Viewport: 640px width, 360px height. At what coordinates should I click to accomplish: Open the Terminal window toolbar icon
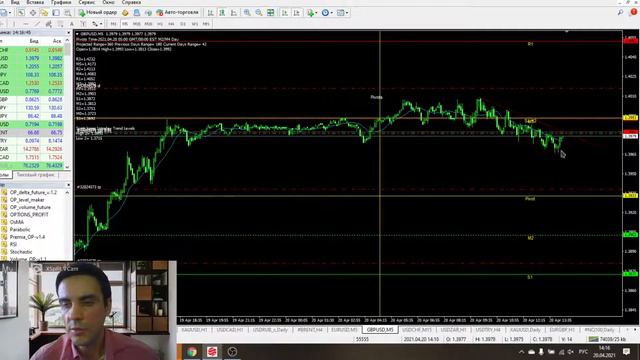pyautogui.click(x=56, y=13)
